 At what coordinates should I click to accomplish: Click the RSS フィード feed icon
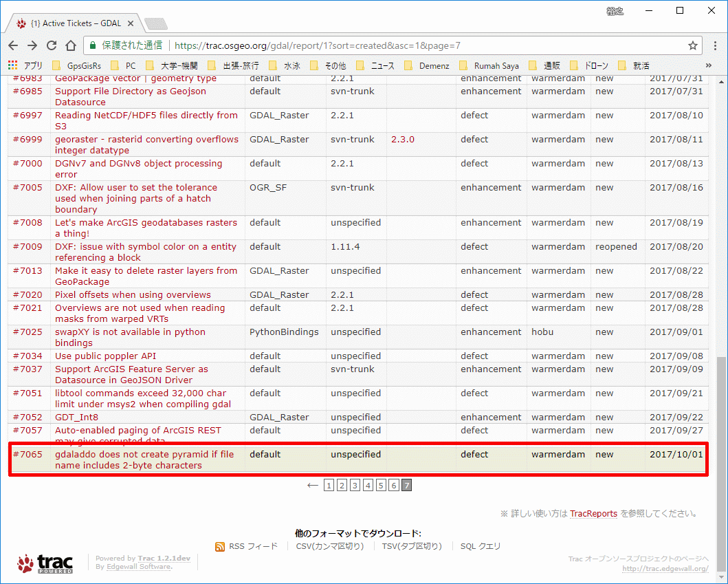coord(219,545)
